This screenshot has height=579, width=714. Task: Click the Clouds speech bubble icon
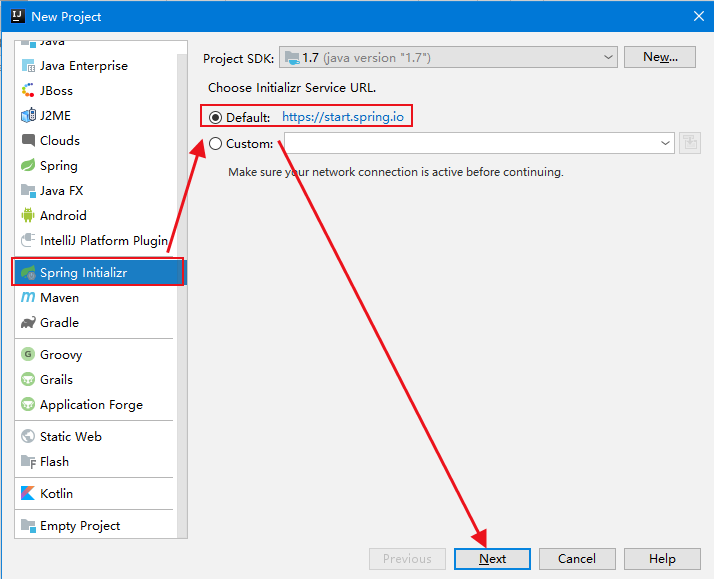28,140
